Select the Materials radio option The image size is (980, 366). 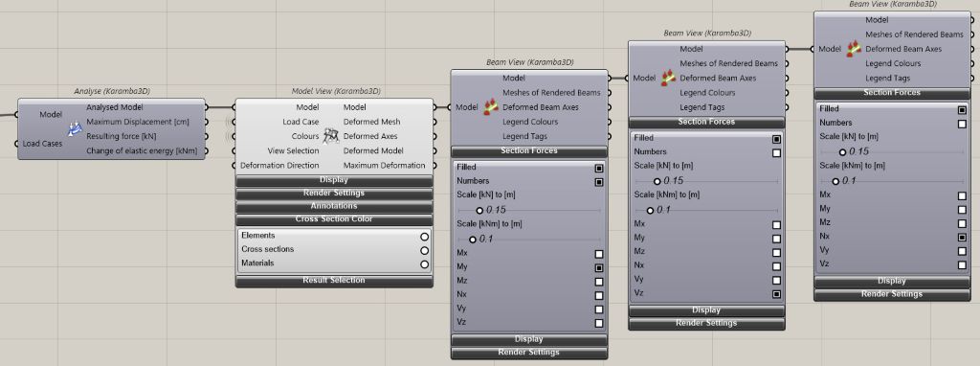pos(424,264)
